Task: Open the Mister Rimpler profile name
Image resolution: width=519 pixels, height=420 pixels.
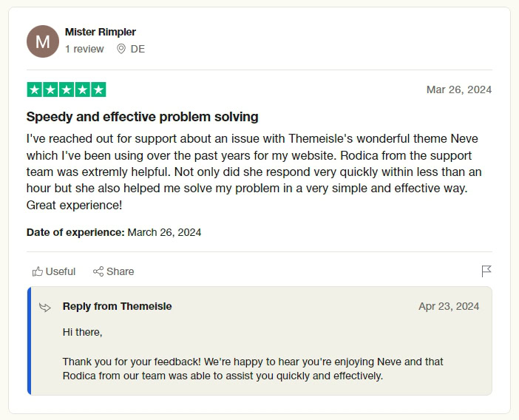Action: coord(101,32)
